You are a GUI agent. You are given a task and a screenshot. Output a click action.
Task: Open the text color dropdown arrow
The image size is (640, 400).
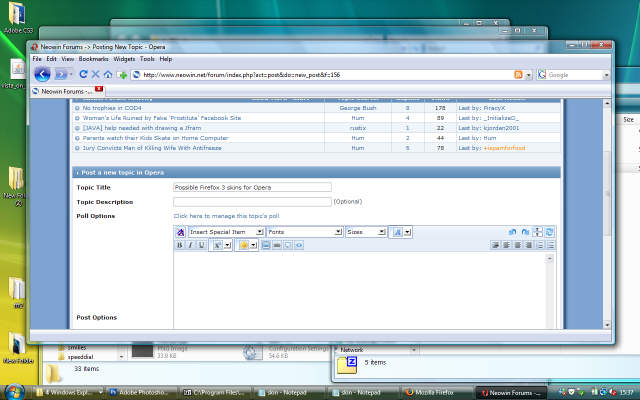click(407, 232)
